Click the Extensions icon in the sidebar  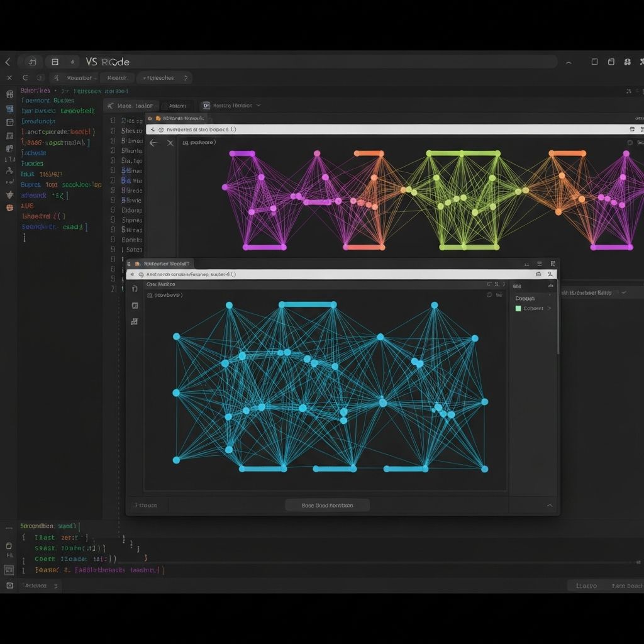(x=9, y=147)
